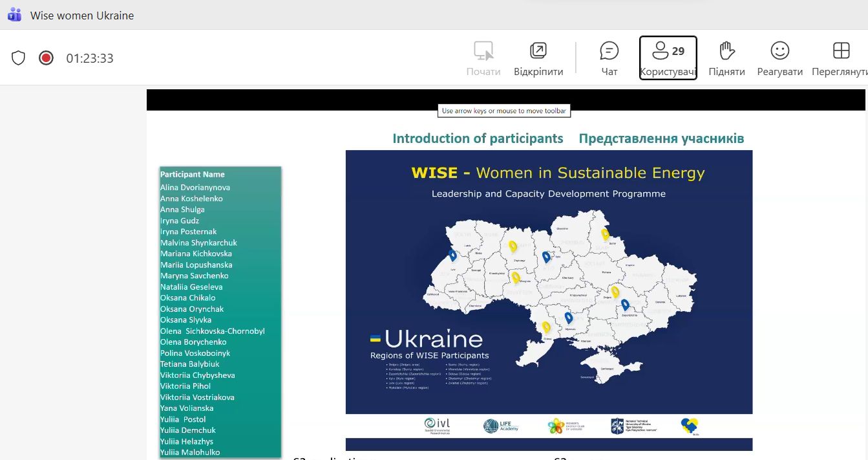Click the IVL logo on slide
Viewport: 868px width, 460px height.
point(437,426)
